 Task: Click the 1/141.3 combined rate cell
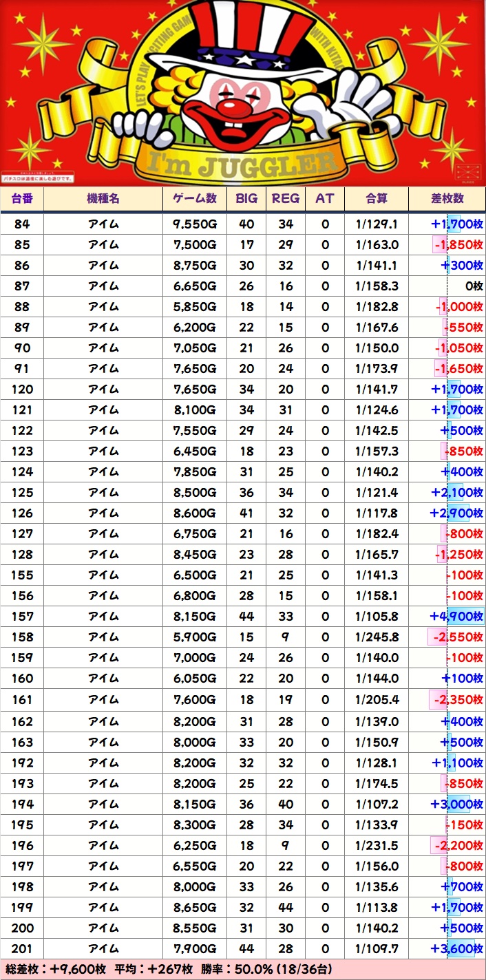point(377,575)
